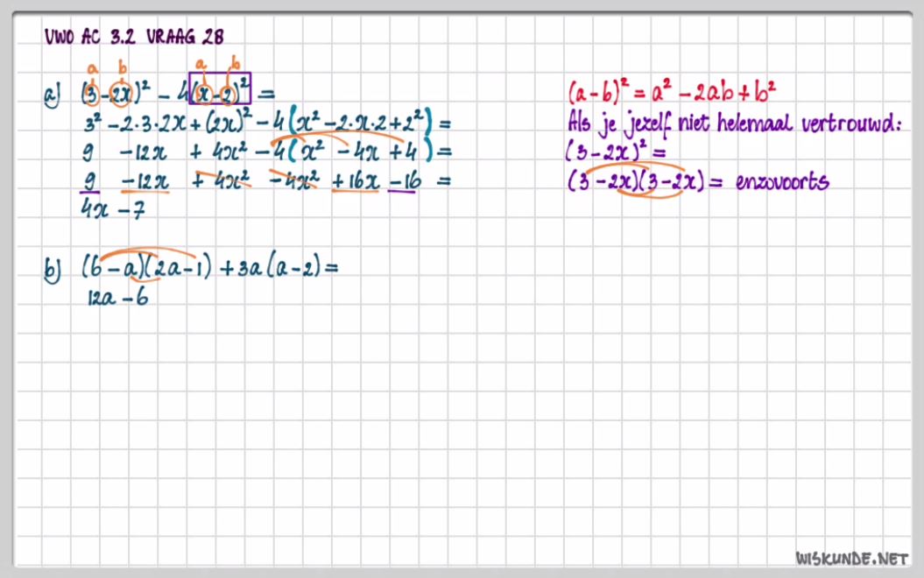
Task: Click the 'b)' exercise label
Action: coord(53,270)
